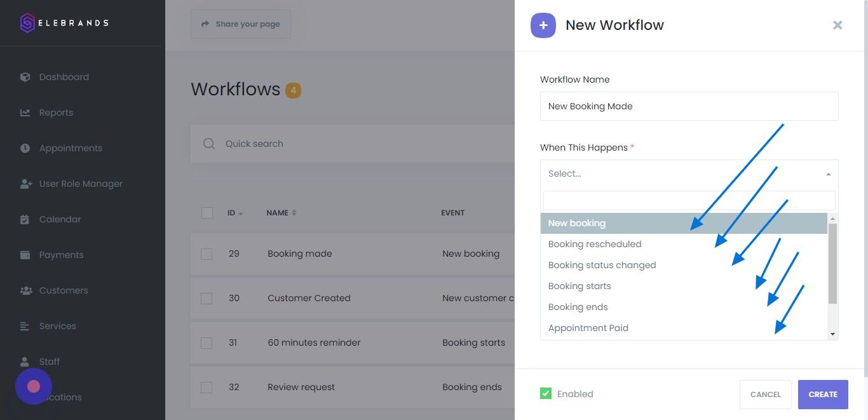Select Booking ends option in dropdown

coord(684,307)
